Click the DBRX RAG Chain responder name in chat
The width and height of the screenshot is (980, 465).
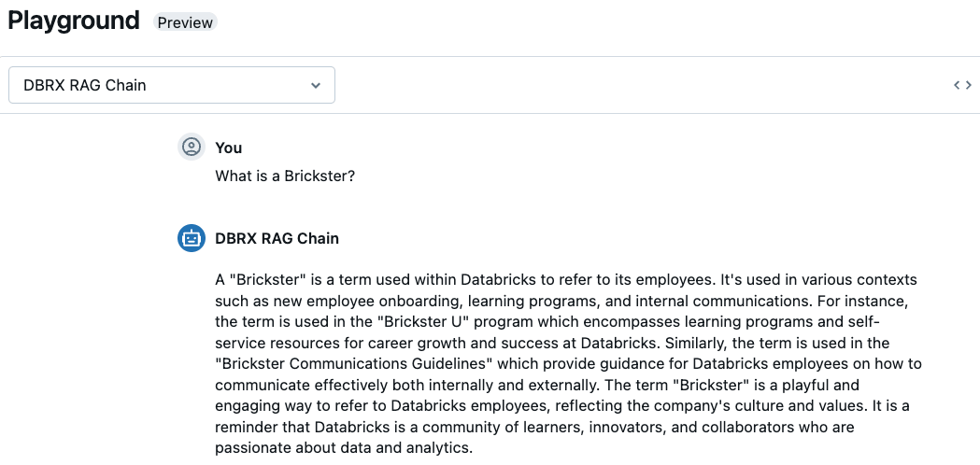click(x=277, y=238)
